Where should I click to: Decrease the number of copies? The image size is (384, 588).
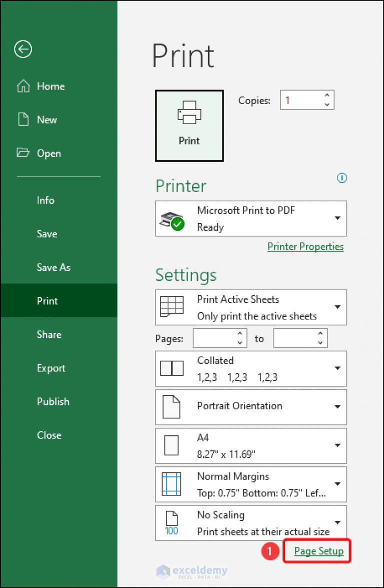point(327,105)
